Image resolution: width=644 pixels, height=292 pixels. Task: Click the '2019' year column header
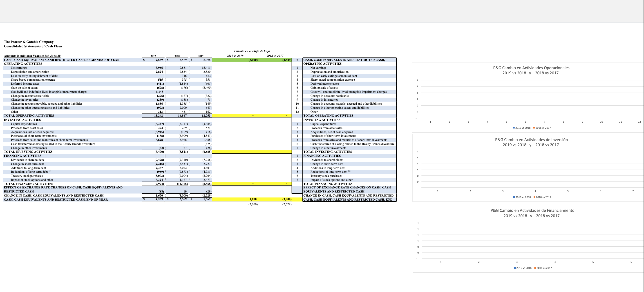[153, 56]
